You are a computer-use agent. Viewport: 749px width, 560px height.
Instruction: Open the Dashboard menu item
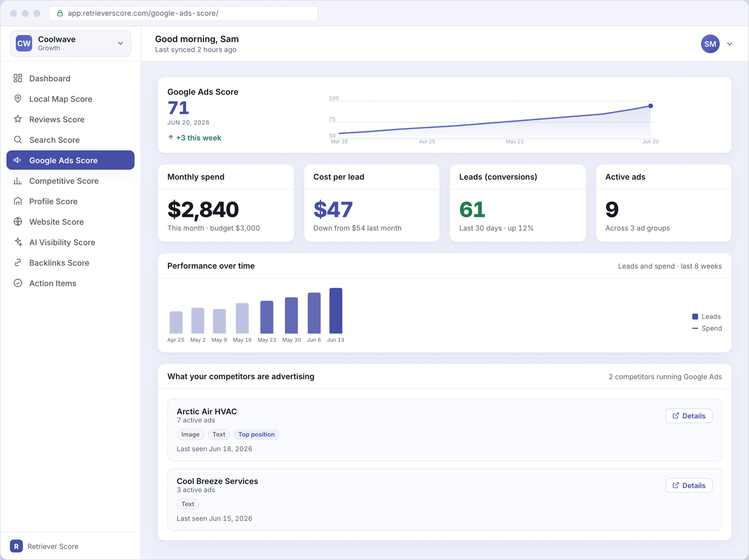(x=70, y=78)
